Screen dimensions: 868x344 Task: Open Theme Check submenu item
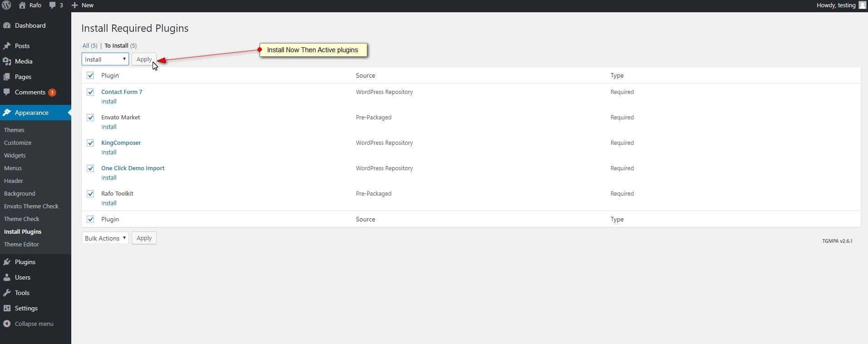pyautogui.click(x=22, y=219)
